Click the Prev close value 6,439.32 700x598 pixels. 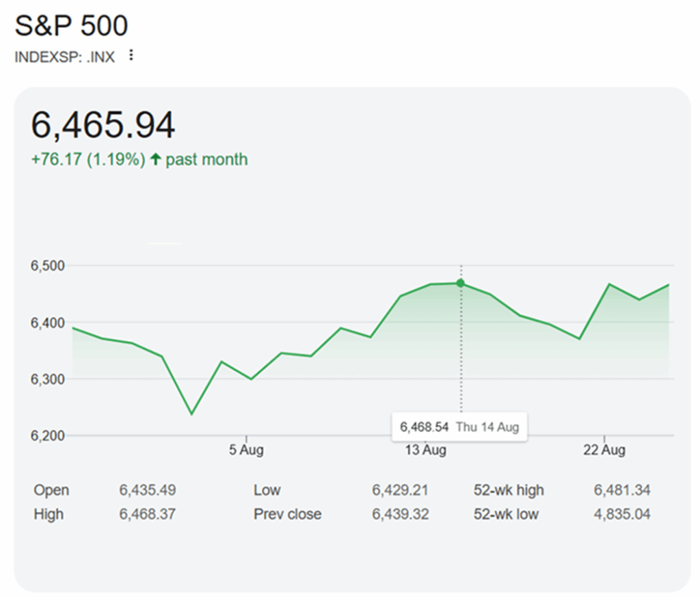coord(400,514)
